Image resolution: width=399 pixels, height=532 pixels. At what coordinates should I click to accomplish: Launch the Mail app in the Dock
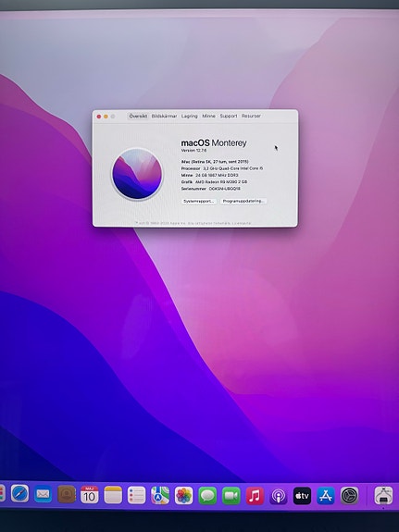click(x=43, y=494)
